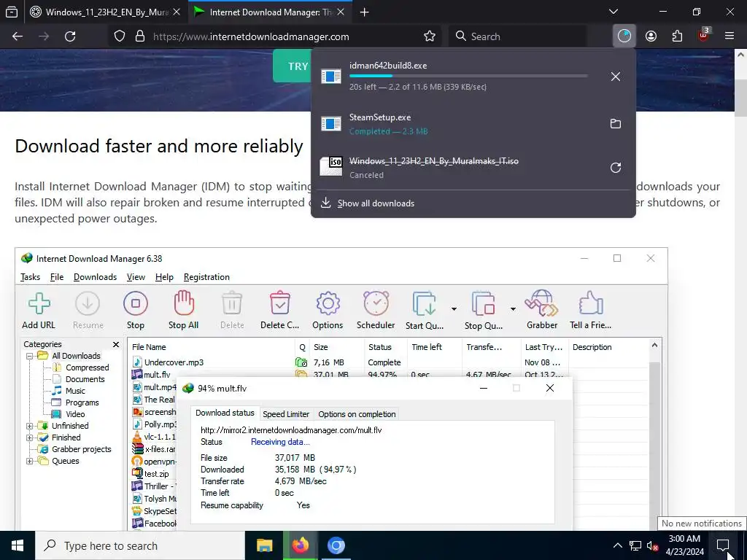Image resolution: width=747 pixels, height=560 pixels.
Task: Click the Stop Qu... icon
Action: (x=484, y=310)
